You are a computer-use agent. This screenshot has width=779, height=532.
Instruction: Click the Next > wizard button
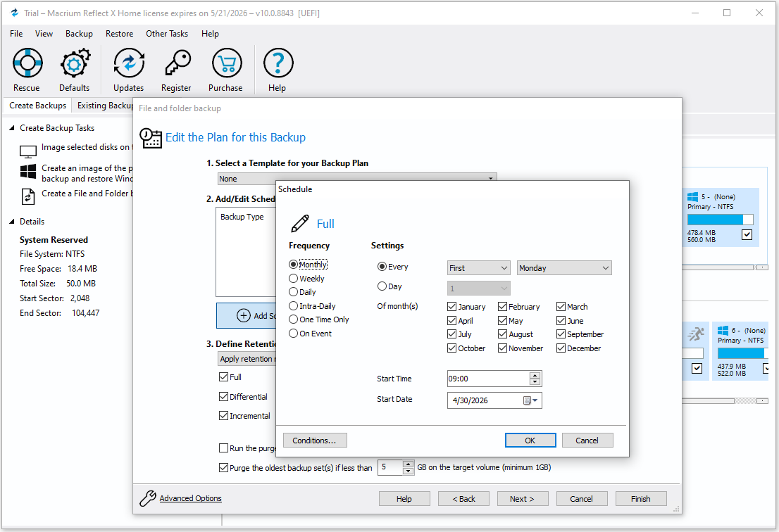click(522, 499)
